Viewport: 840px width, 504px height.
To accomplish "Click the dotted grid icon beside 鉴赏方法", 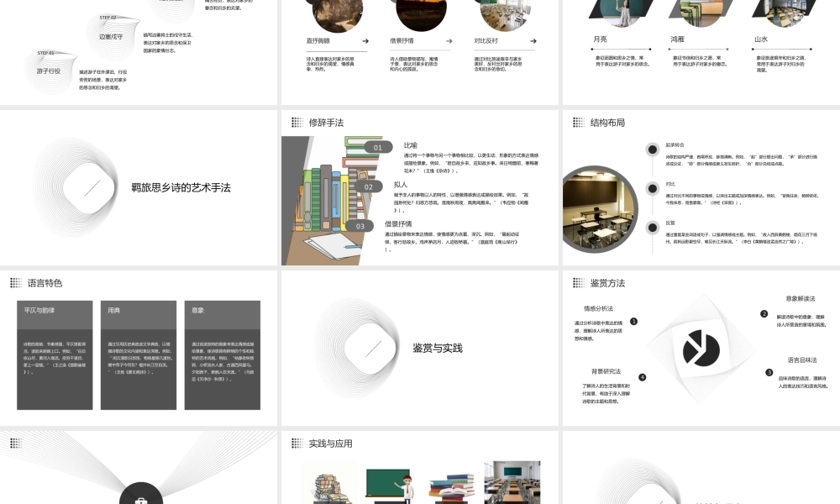I will pos(579,283).
